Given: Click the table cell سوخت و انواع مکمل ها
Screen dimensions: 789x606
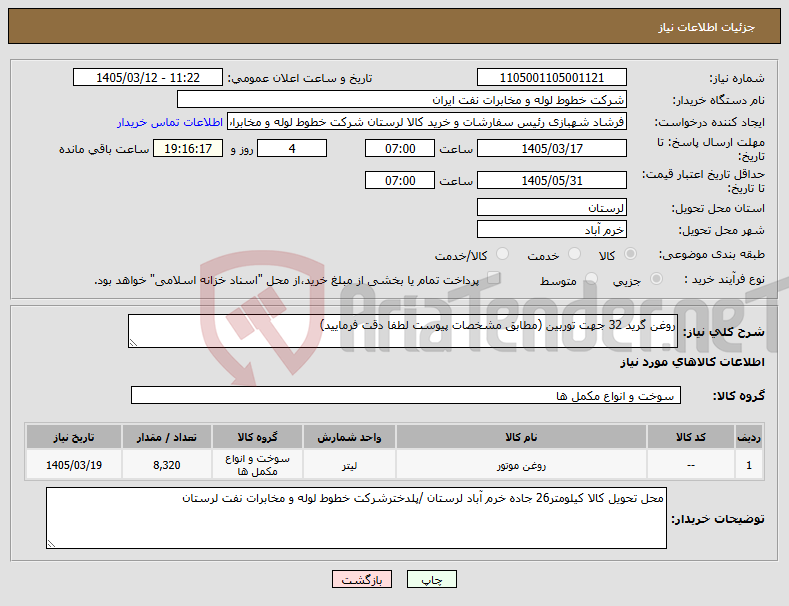Looking at the screenshot, I should pos(257,465).
